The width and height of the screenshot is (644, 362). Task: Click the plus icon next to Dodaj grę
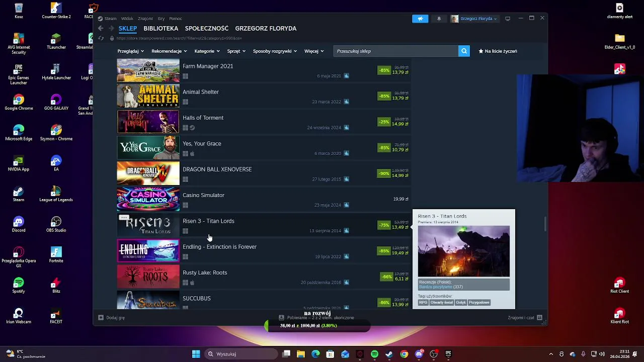coord(101,318)
